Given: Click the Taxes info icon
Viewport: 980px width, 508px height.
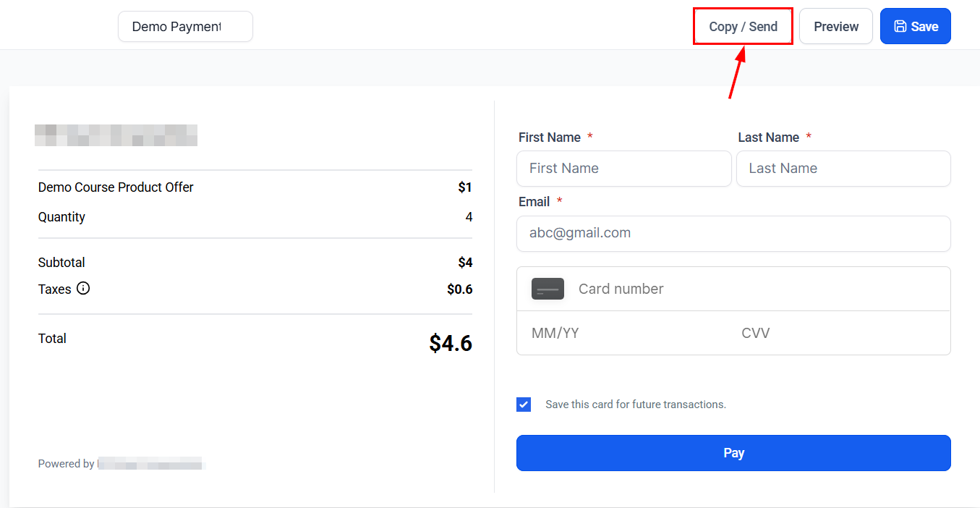Looking at the screenshot, I should coord(83,289).
